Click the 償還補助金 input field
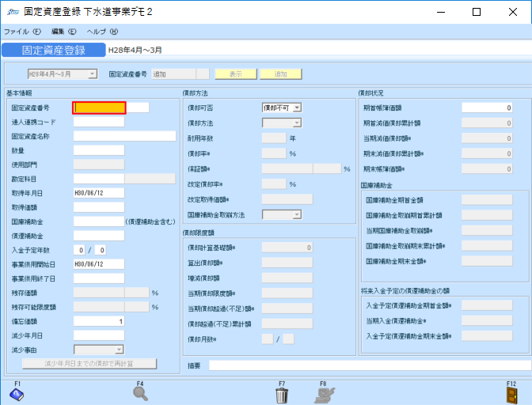 pyautogui.click(x=99, y=236)
